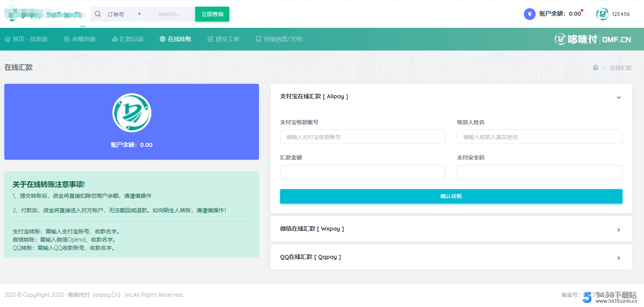Screen dimensions: 644x307
Task: Click the circular logo in blue balance card
Action: (131, 113)
